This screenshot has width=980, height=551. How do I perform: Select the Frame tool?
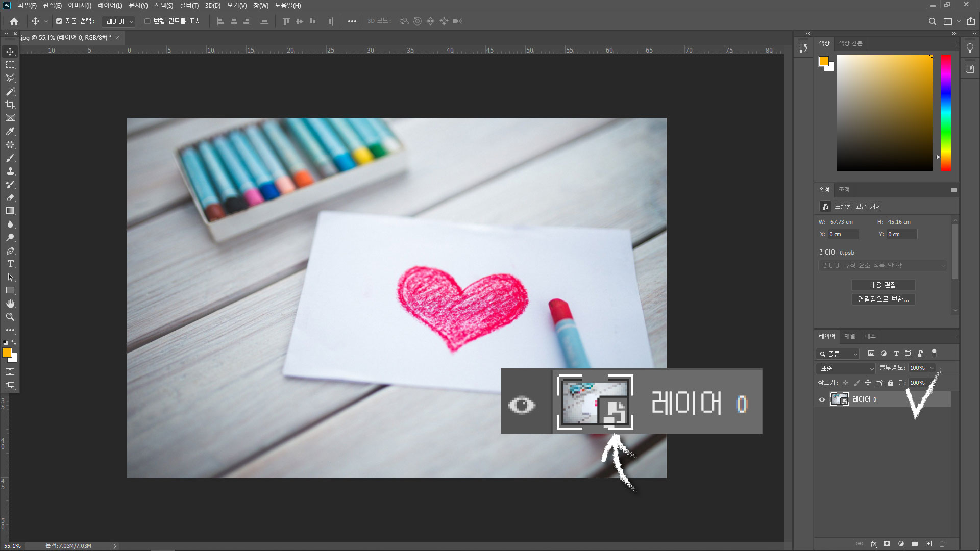[x=10, y=118]
